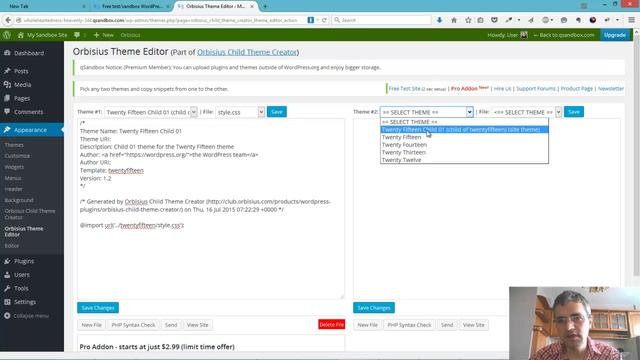Open the Firefox hamburger menu
640x360 pixels.
(631, 20)
